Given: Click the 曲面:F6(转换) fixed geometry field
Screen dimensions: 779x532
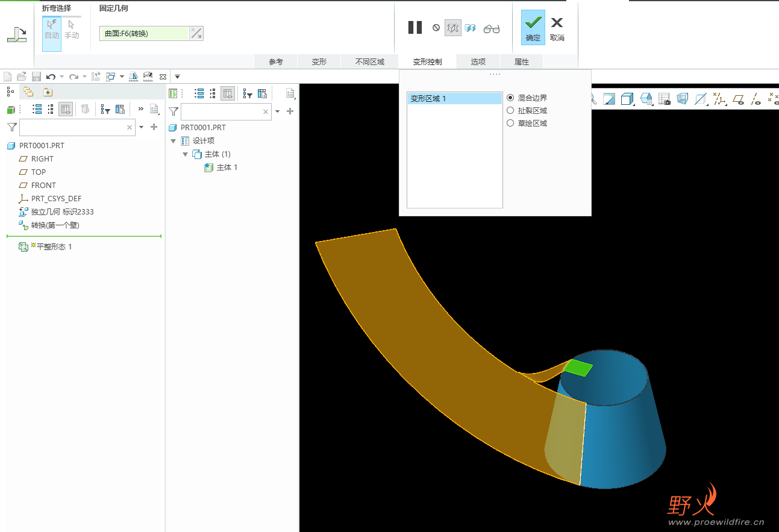Looking at the screenshot, I should point(144,34).
